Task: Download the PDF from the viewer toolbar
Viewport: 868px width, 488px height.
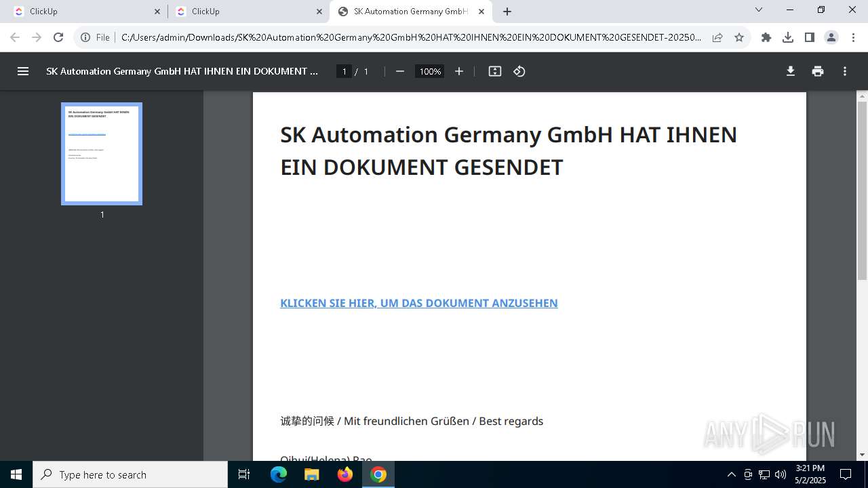Action: (x=791, y=71)
